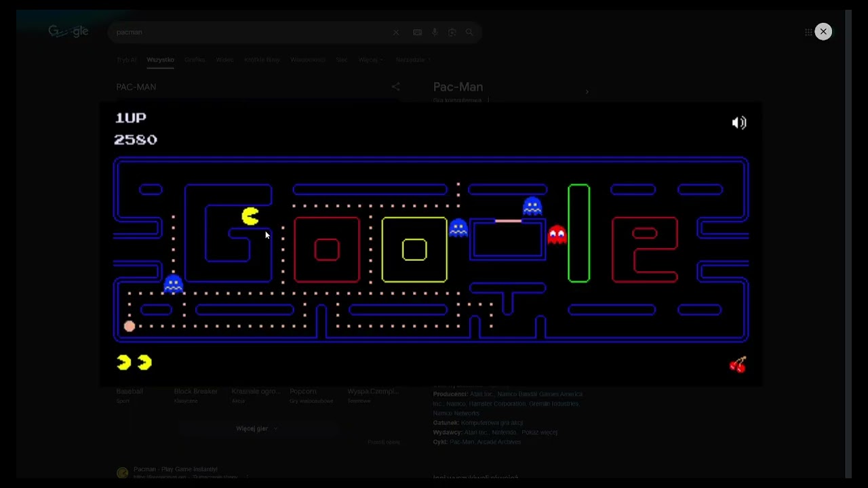Share the PAC-MAN game result
The width and height of the screenshot is (868, 488).
[x=395, y=87]
